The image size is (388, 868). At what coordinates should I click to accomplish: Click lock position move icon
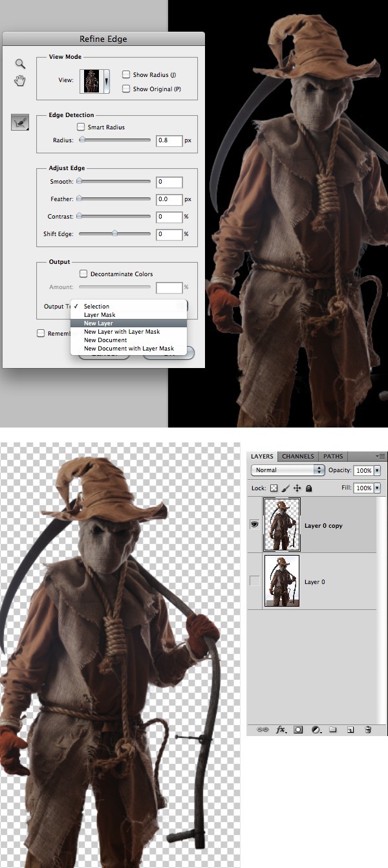point(297,488)
